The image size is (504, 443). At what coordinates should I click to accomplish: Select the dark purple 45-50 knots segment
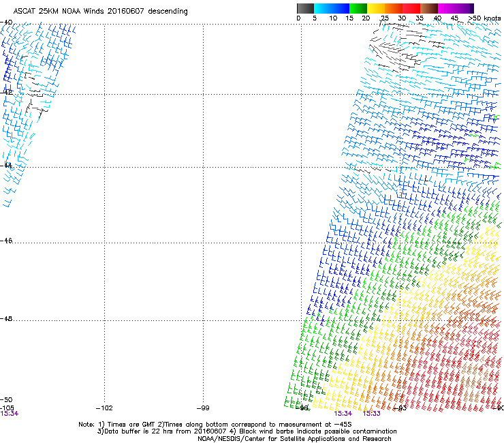click(464, 8)
